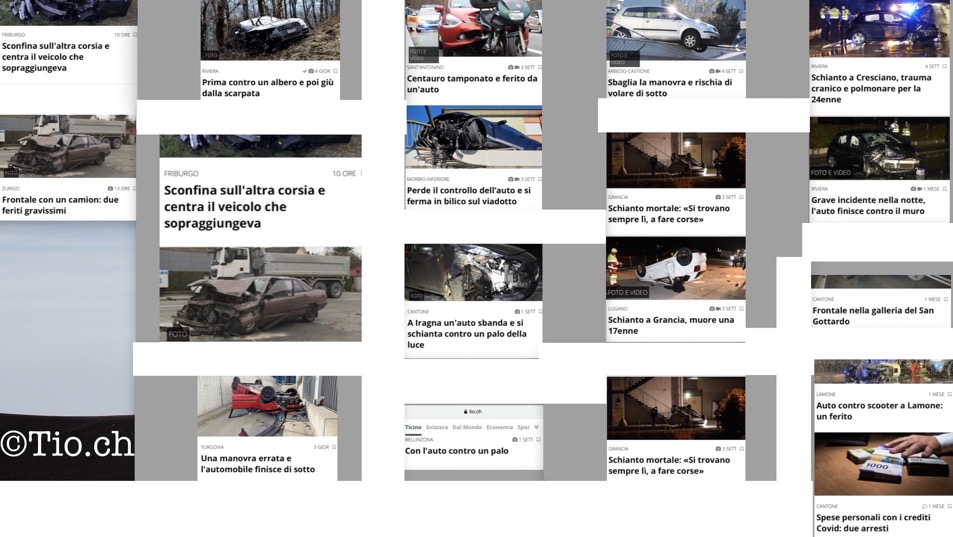This screenshot has width=953, height=537.
Task: Read A Iragna un'auto sbanda article
Action: tap(466, 334)
